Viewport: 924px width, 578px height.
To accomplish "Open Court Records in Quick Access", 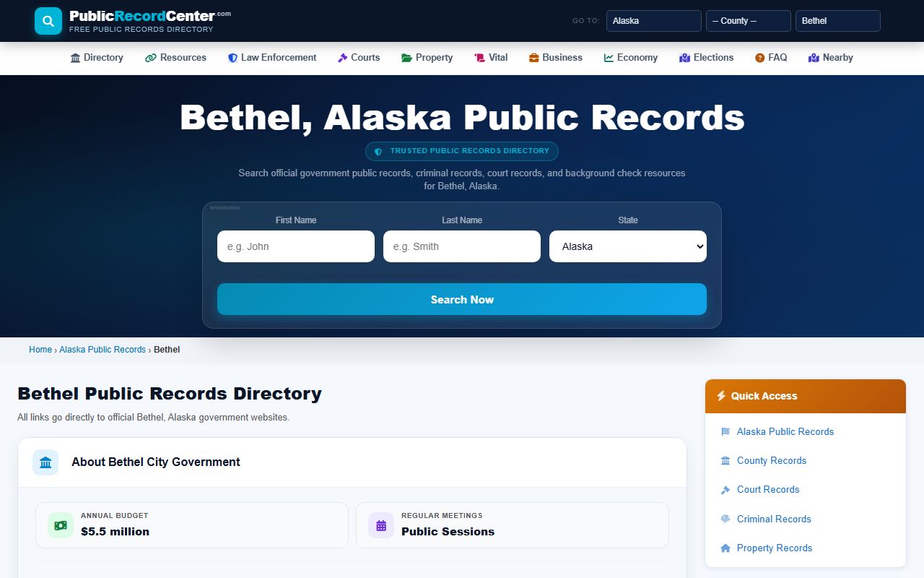I will pyautogui.click(x=768, y=490).
